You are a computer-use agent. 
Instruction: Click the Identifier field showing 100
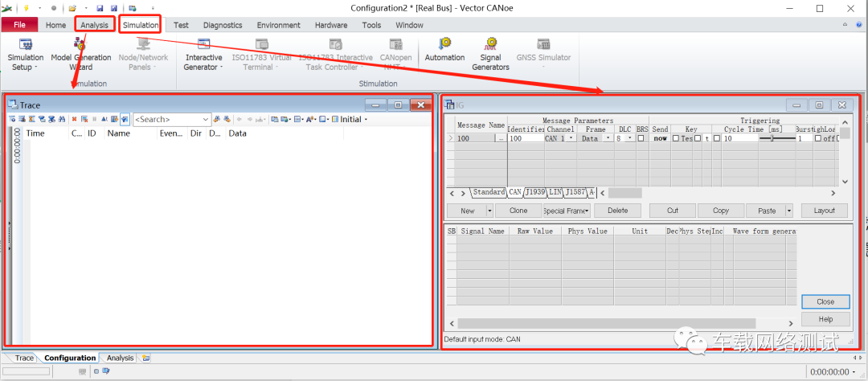(x=526, y=138)
